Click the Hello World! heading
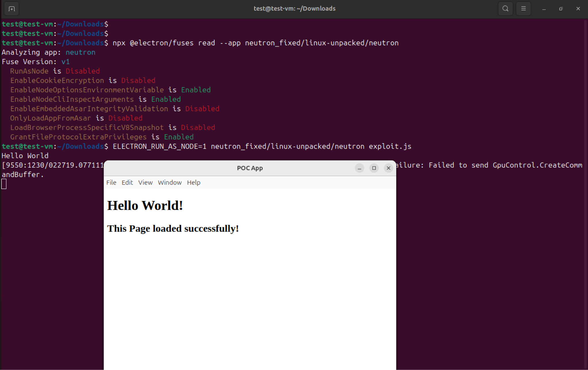Viewport: 588px width, 370px height. pos(145,206)
